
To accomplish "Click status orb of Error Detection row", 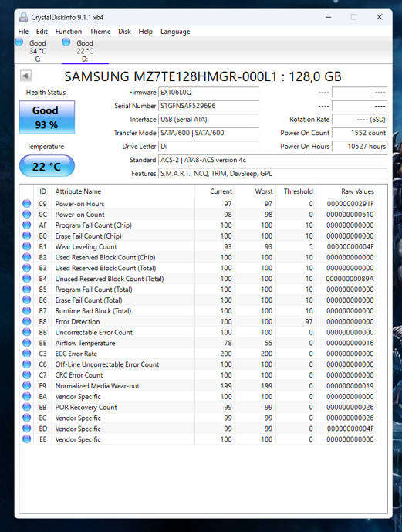I will coord(26,321).
